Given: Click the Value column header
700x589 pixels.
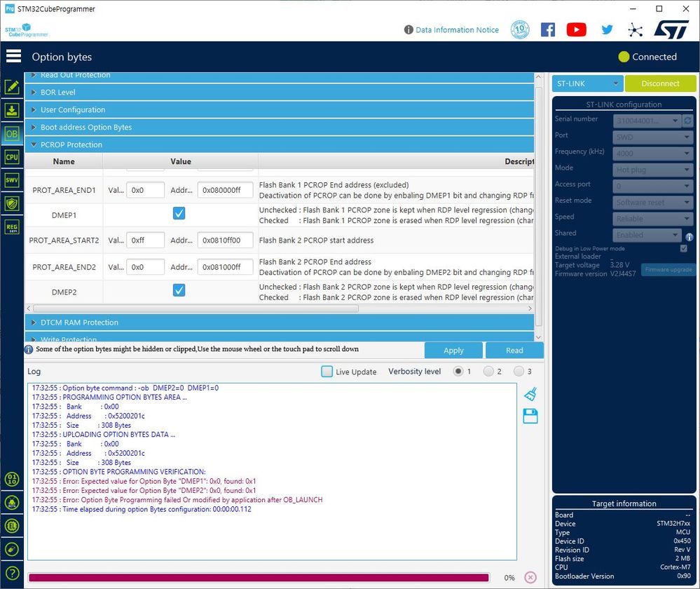Looking at the screenshot, I should tap(180, 161).
